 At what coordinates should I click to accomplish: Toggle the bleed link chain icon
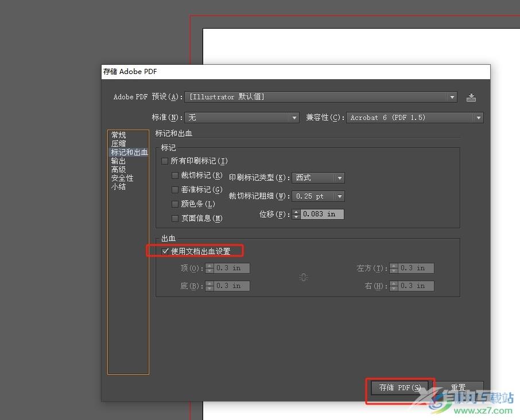click(304, 277)
